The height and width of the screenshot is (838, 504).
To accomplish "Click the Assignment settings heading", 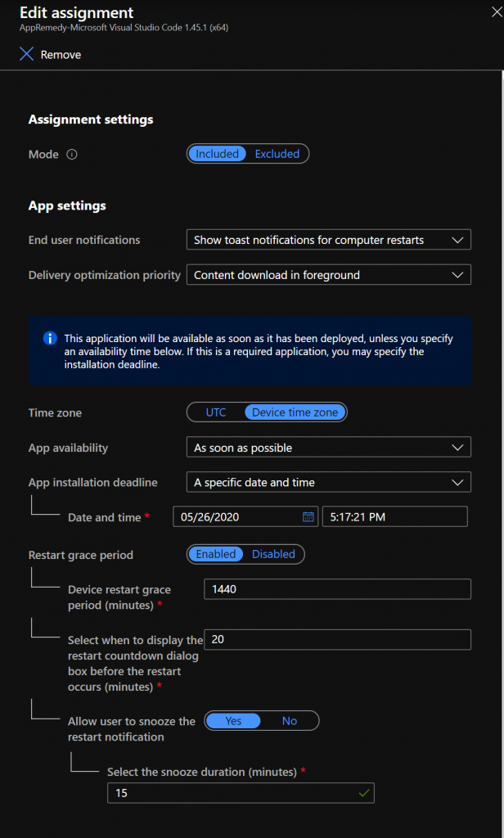I will click(91, 119).
